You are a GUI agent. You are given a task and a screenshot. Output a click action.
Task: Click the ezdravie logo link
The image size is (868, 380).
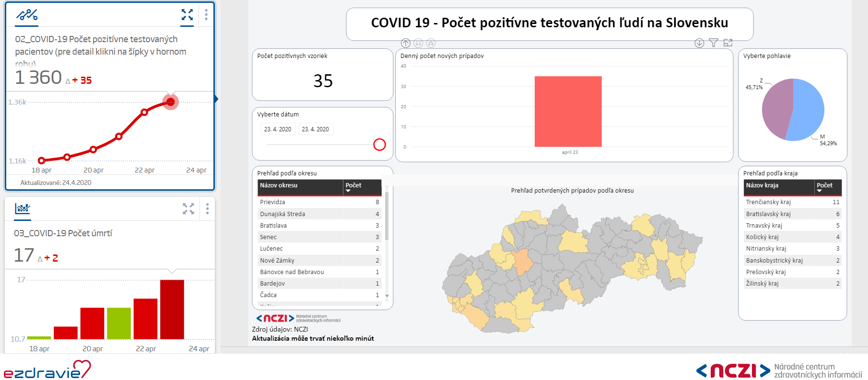tap(47, 369)
